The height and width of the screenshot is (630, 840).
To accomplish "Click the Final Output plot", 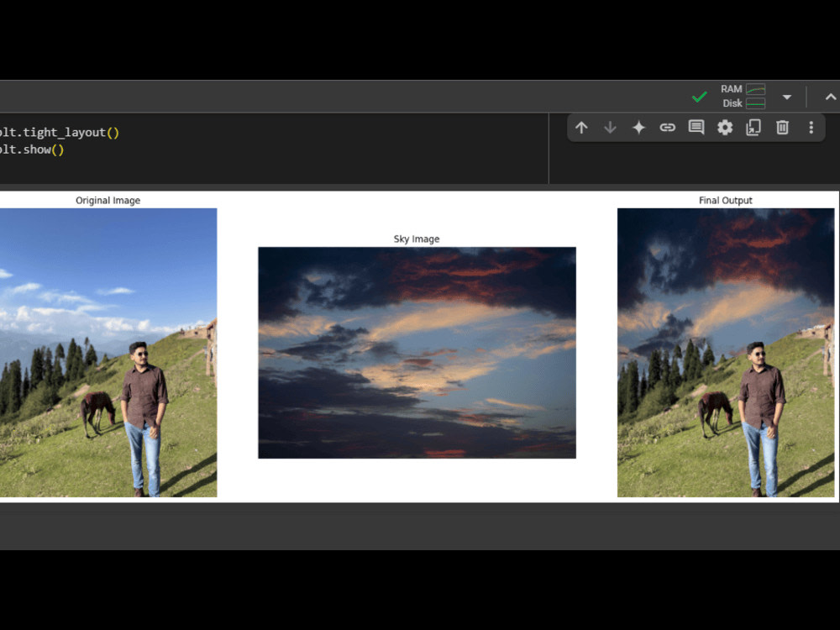I will coord(726,353).
